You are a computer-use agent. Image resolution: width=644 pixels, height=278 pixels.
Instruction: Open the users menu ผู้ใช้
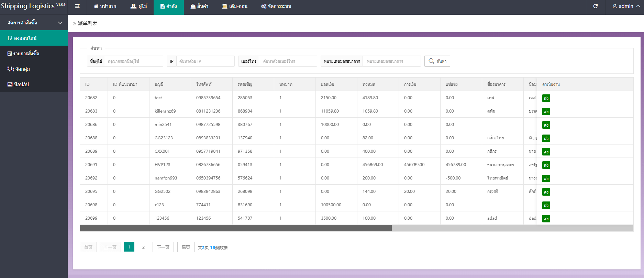pos(139,6)
